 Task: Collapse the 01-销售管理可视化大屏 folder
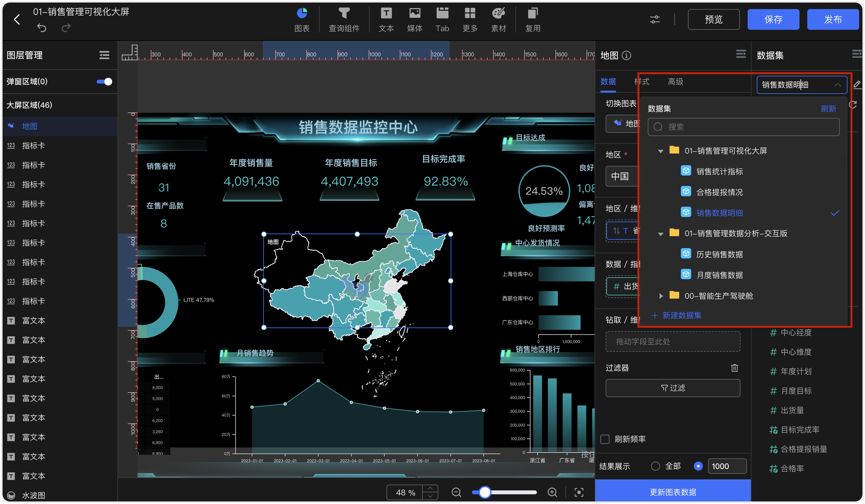[x=660, y=151]
